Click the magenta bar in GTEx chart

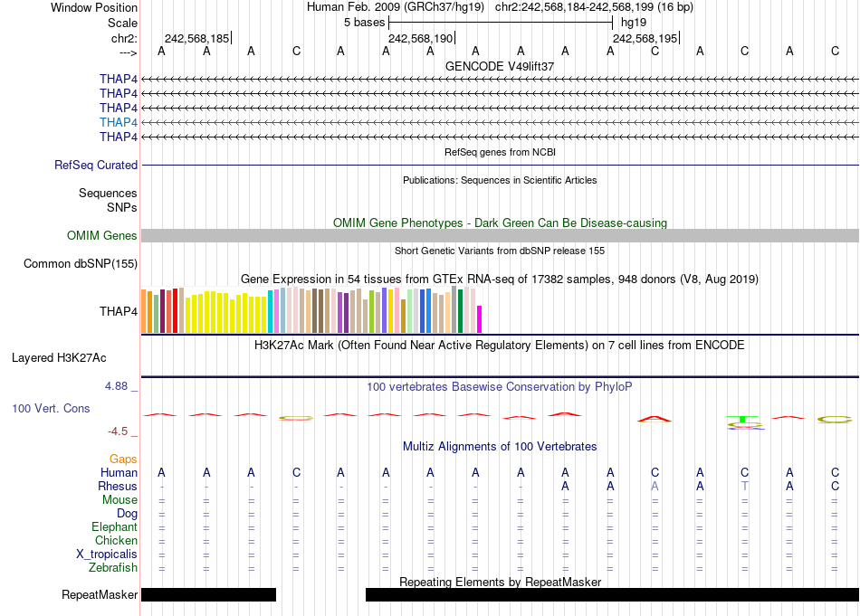(480, 319)
